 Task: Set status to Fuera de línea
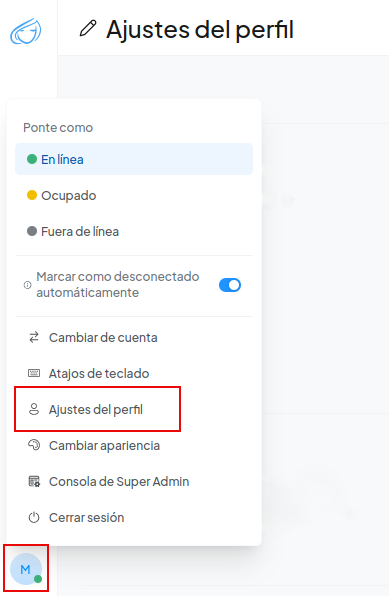134,231
